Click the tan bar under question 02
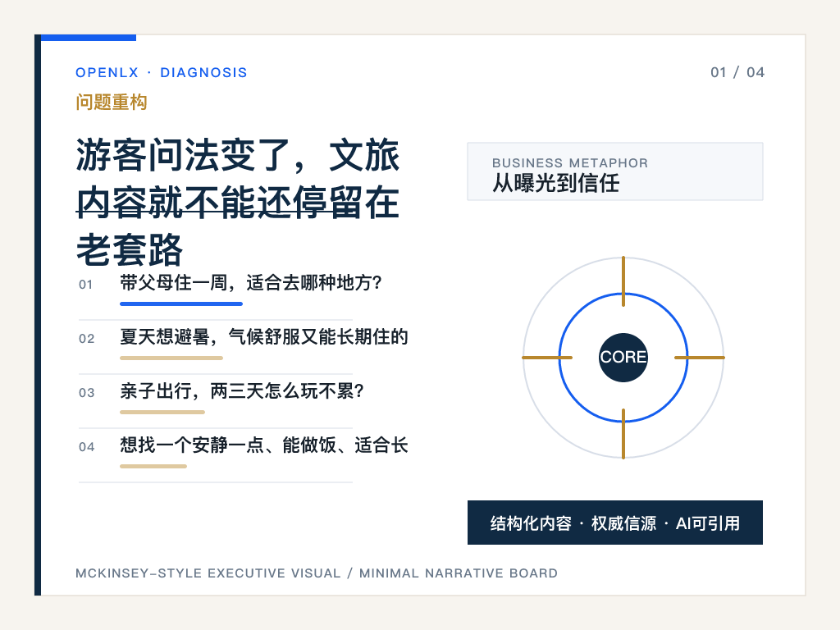The height and width of the screenshot is (630, 840). (171, 358)
